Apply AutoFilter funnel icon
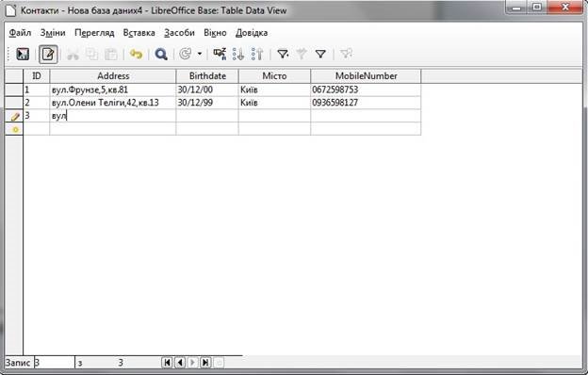Viewport: 588px width, 375px height. pos(283,54)
